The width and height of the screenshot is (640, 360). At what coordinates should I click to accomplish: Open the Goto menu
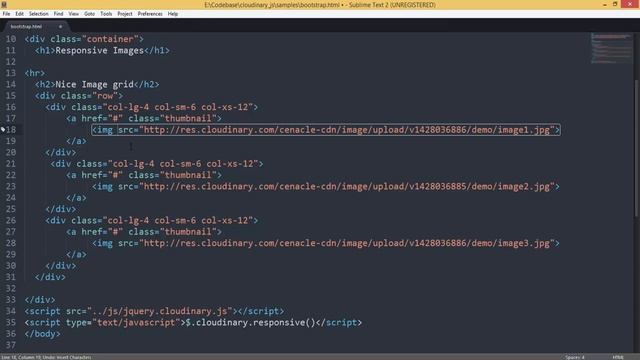point(89,14)
